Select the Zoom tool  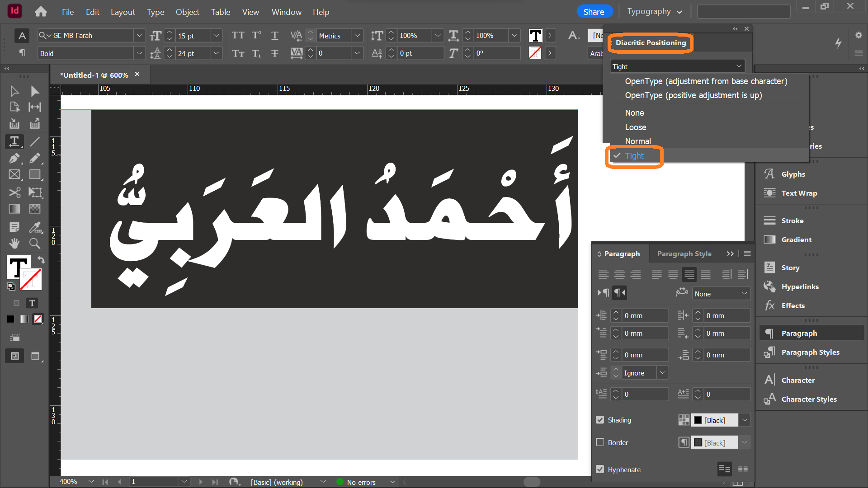[x=35, y=244]
